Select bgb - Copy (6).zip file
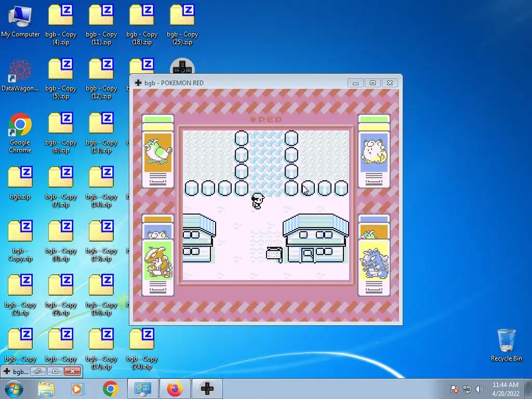 click(x=61, y=132)
